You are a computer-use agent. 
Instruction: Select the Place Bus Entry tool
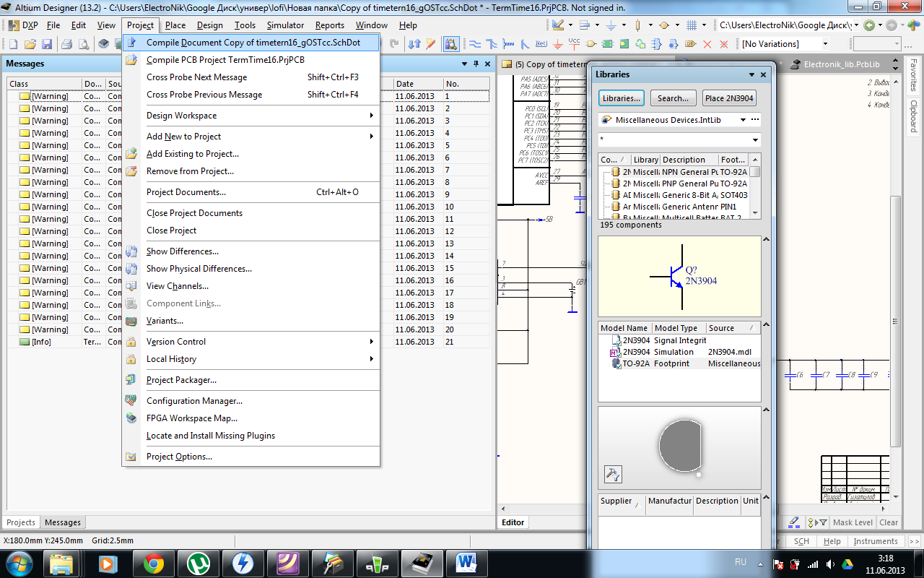click(526, 44)
